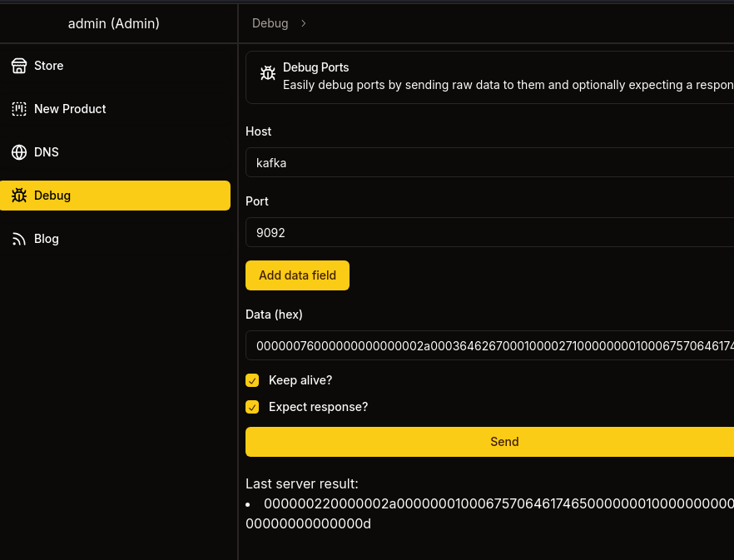Image resolution: width=734 pixels, height=560 pixels.
Task: Focus the Port input field showing 9092
Action: point(489,232)
